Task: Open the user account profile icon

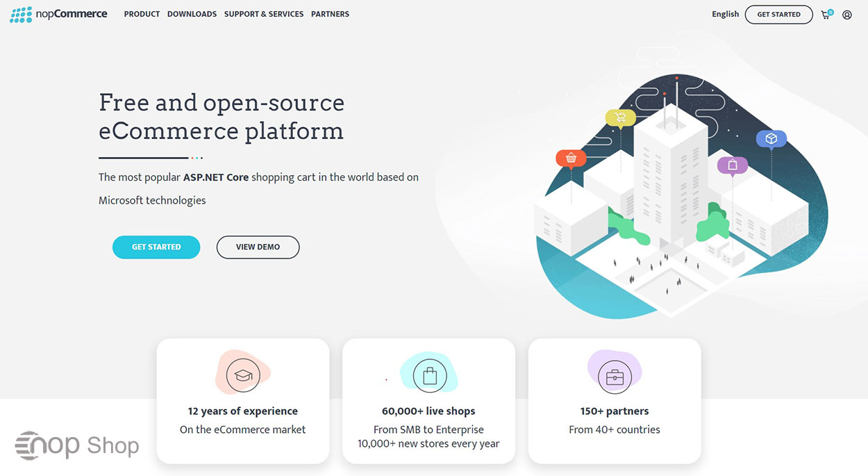Action: coord(847,15)
